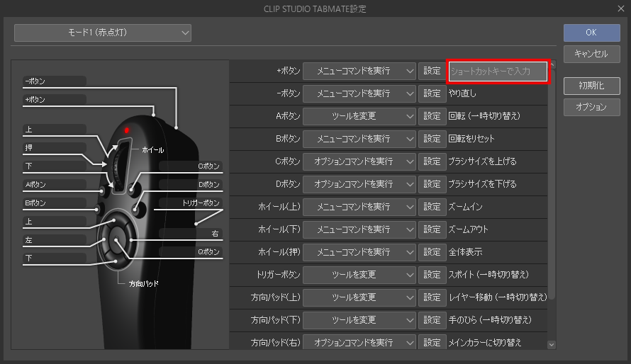Open the Dボタン action type dropdown
This screenshot has height=364, width=631.
(x=359, y=184)
